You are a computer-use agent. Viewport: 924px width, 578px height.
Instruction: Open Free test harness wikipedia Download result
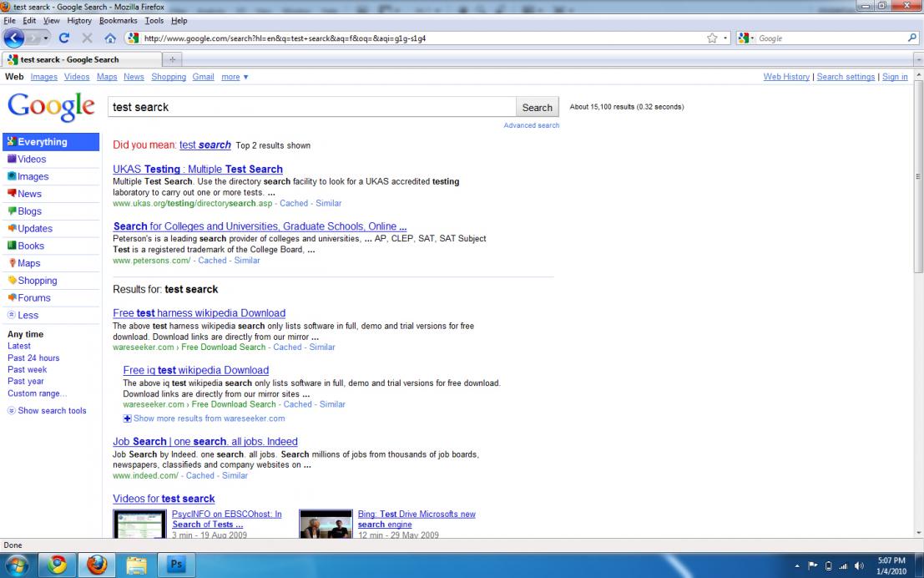point(199,313)
